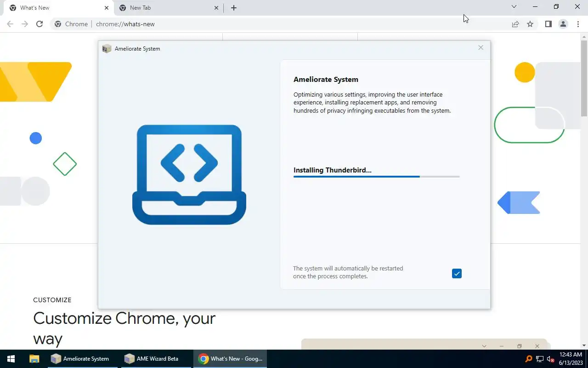Click the Ameliorate System title bar icon
The width and height of the screenshot is (588, 368).
click(107, 49)
